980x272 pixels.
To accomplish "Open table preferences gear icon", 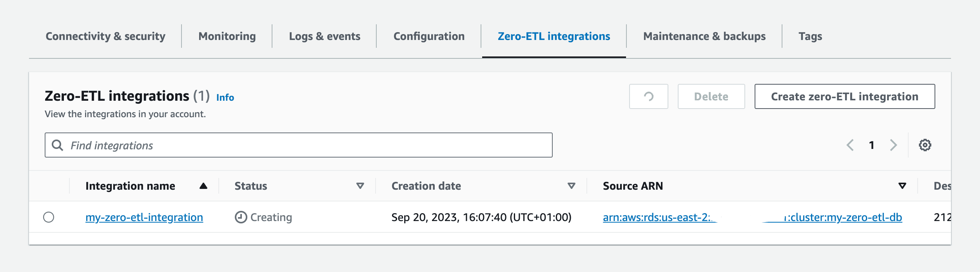I will (925, 145).
